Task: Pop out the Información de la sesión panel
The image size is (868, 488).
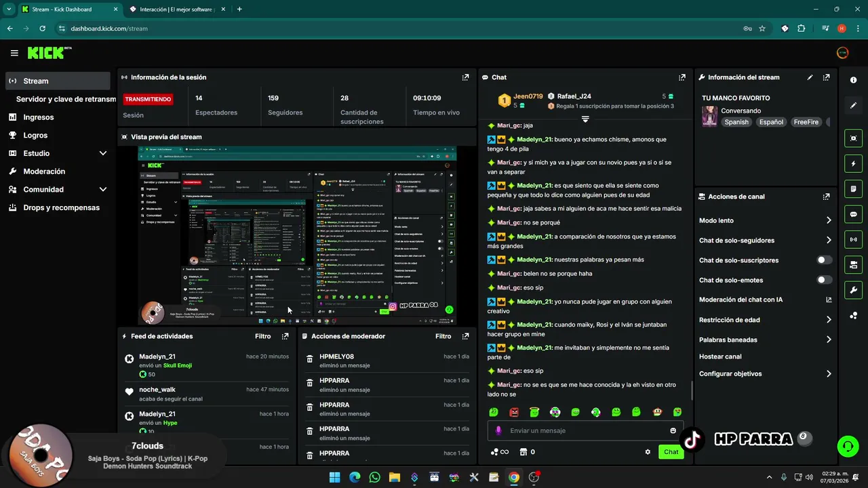Action: pos(465,77)
